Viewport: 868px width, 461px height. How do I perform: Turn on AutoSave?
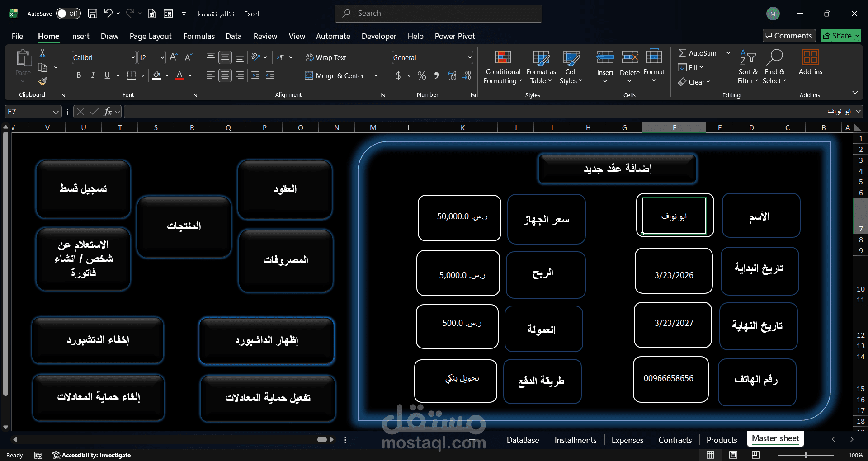tap(67, 14)
